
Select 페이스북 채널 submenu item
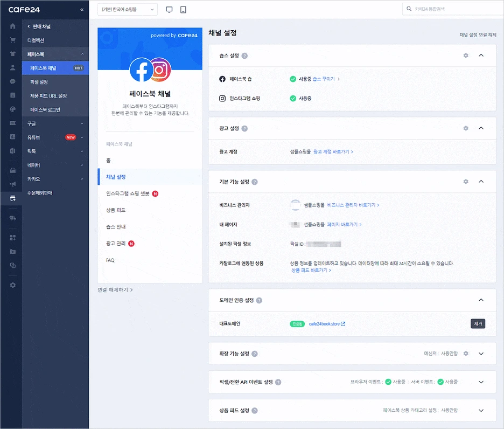tap(55, 68)
